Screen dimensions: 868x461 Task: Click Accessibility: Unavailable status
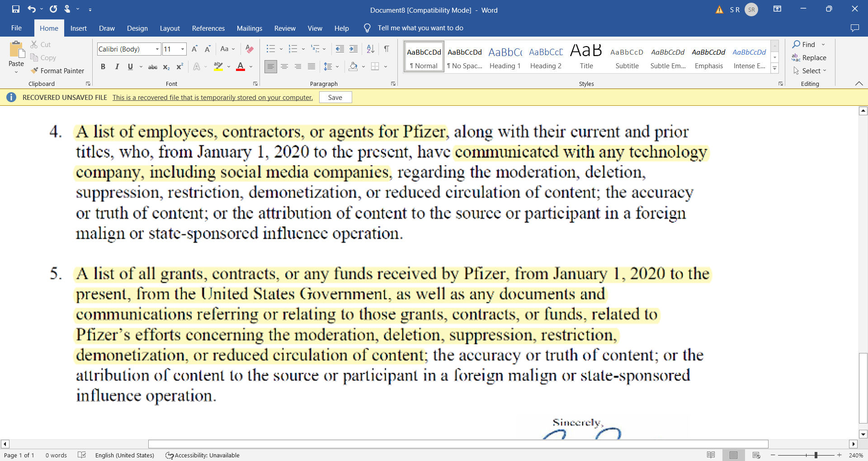(203, 455)
